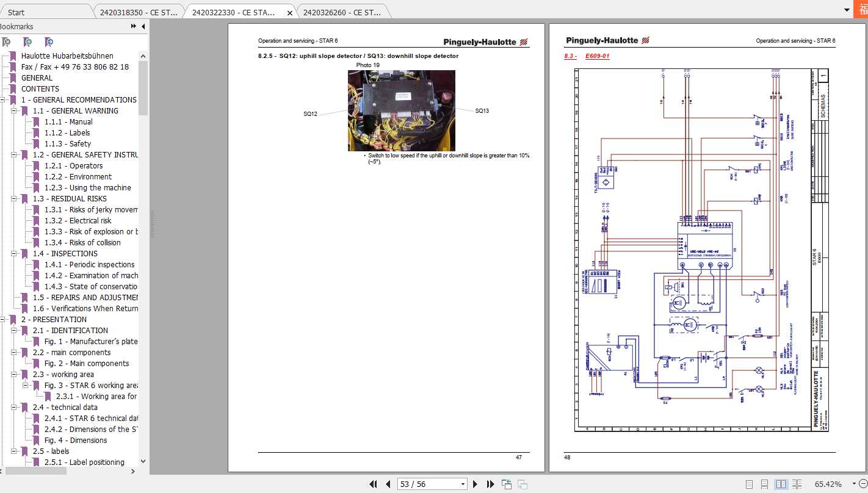Toggle two-page facing view mode
Viewport: 868px width, 493px height.
coord(781,484)
